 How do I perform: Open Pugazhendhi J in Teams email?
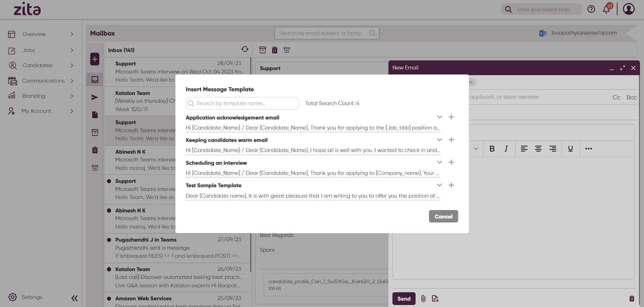178,248
